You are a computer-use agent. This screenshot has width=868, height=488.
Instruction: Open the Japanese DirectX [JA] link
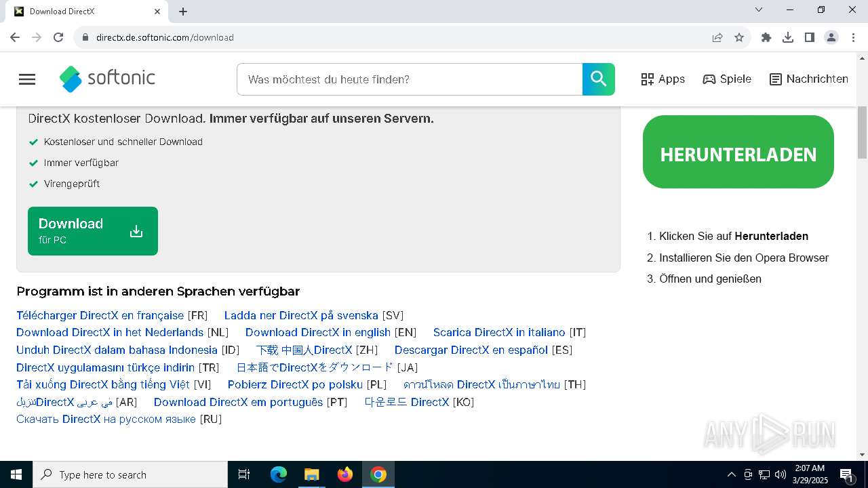(x=315, y=367)
